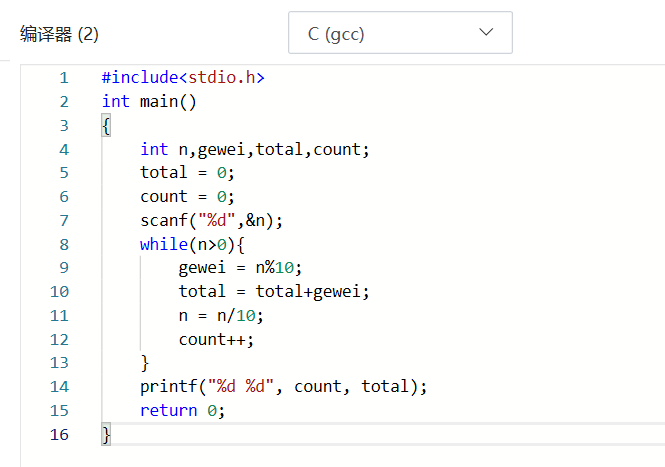Image resolution: width=665 pixels, height=467 pixels.
Task: Click the n = n/10; statement
Action: pos(221,316)
